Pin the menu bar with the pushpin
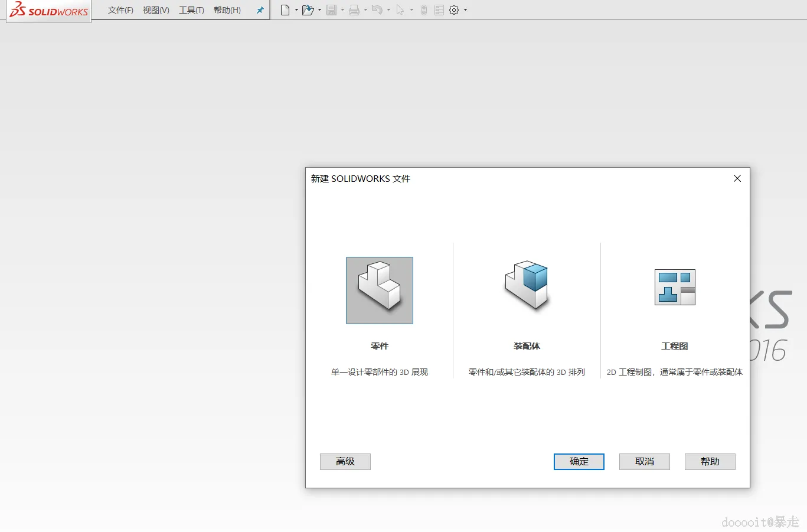Screen dimensions: 807x532 [260, 10]
